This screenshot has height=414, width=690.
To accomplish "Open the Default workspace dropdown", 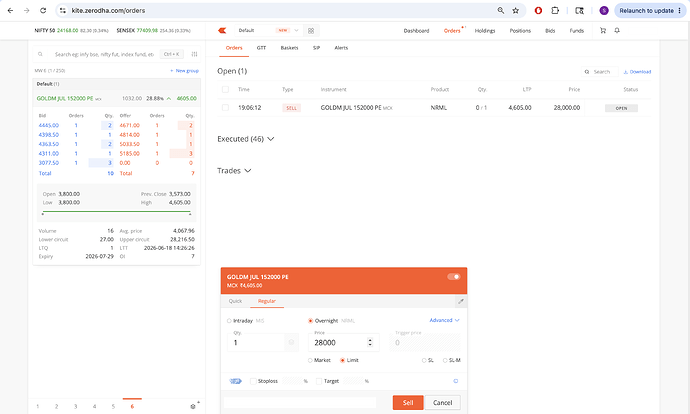I will pos(268,30).
